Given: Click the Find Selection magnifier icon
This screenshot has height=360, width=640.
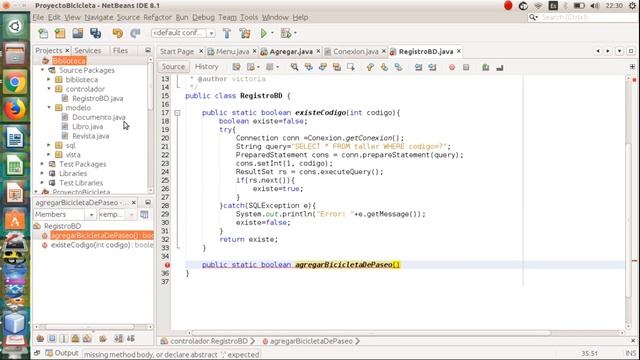Looking at the screenshot, I should click(x=294, y=67).
